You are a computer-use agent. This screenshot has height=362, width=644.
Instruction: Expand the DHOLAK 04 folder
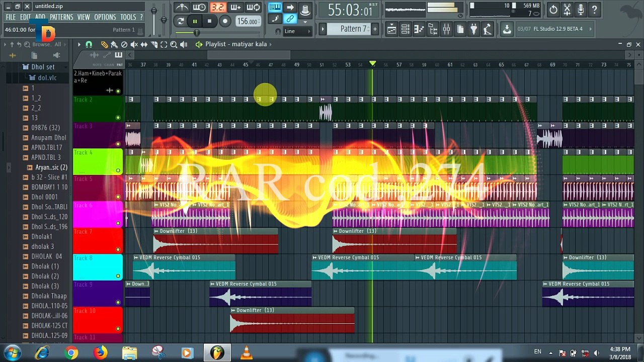[46, 256]
